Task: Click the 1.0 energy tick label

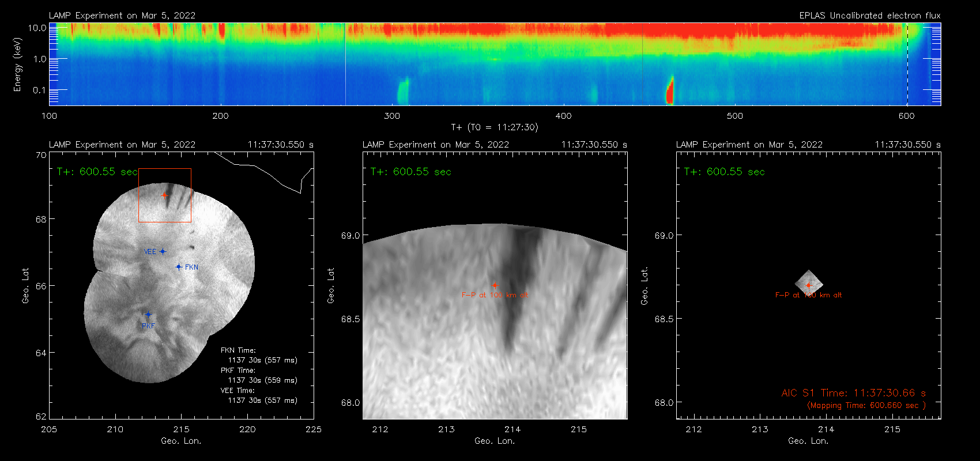Action: click(40, 59)
